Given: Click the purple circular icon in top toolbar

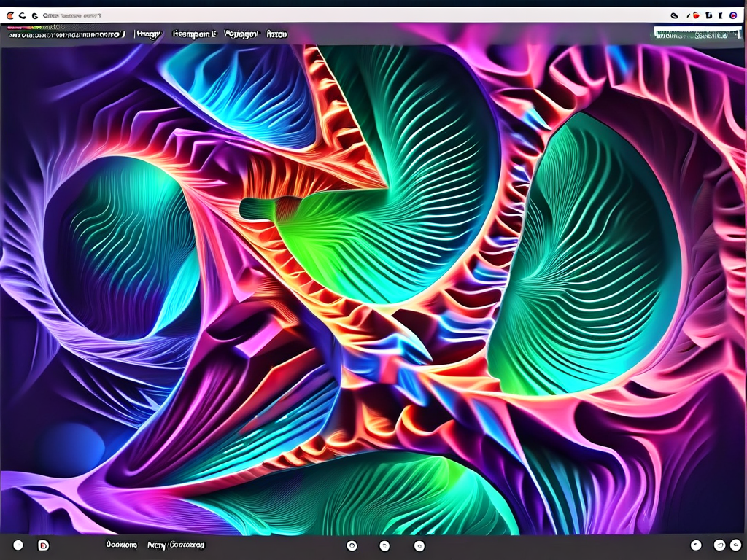Looking at the screenshot, I should point(733,15).
